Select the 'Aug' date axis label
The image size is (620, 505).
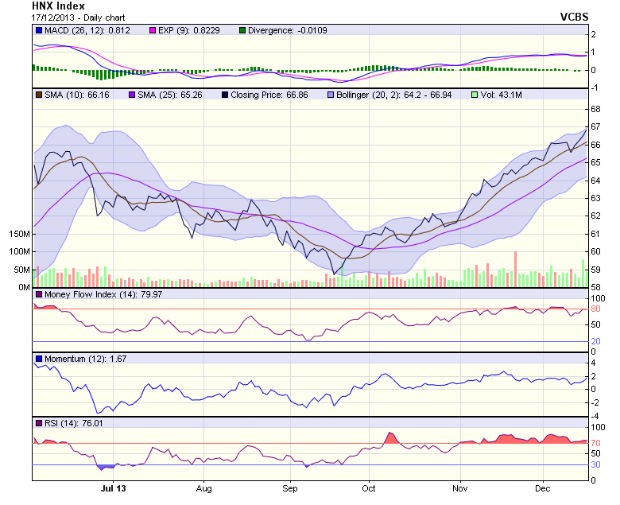[x=204, y=489]
